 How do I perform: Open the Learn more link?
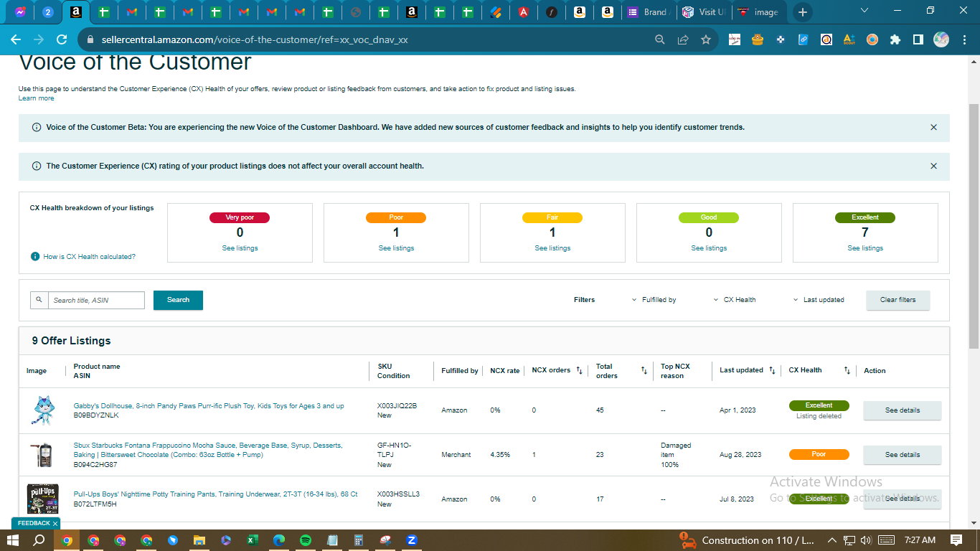click(36, 98)
